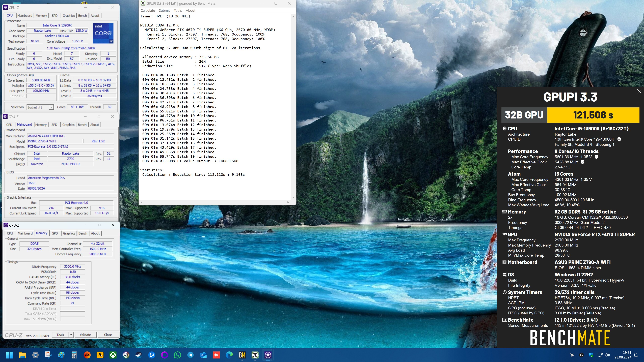Screen dimensions: 644x362
Task: Open Windows Security tray icon
Action: [x=591, y=355]
